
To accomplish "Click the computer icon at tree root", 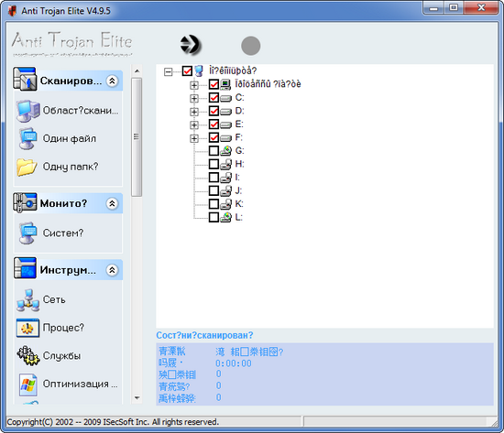I will click(x=199, y=70).
